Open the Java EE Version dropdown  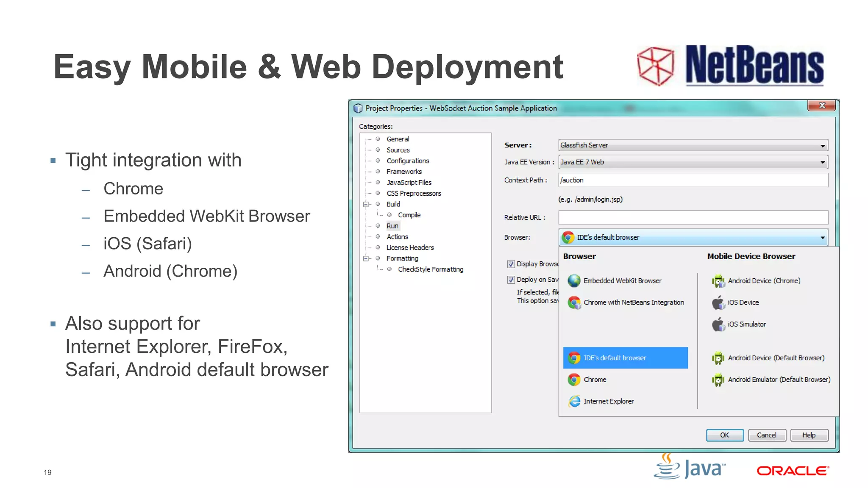tap(693, 162)
